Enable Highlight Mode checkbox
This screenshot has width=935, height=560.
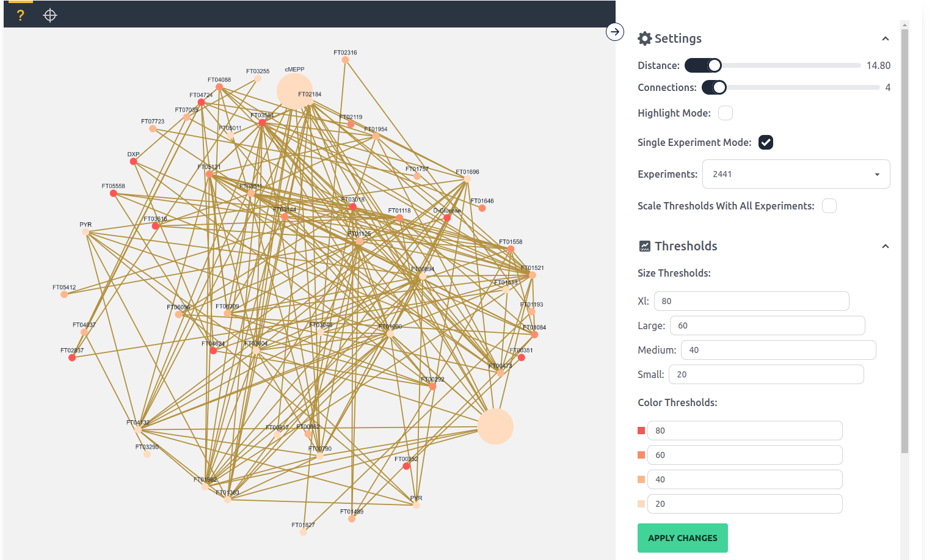coord(726,113)
